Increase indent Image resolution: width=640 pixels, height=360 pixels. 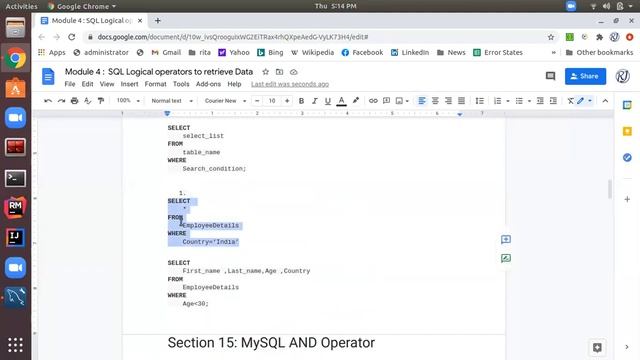point(553,101)
